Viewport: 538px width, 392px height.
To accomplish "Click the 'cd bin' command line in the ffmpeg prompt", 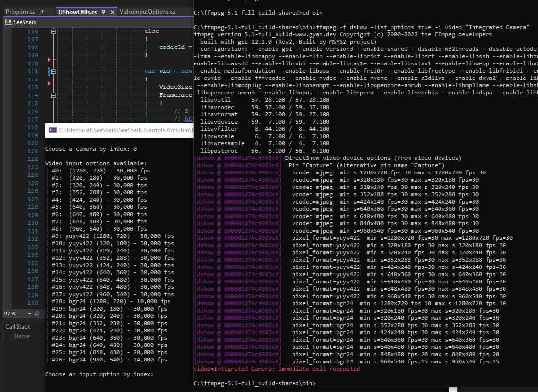I will (258, 13).
